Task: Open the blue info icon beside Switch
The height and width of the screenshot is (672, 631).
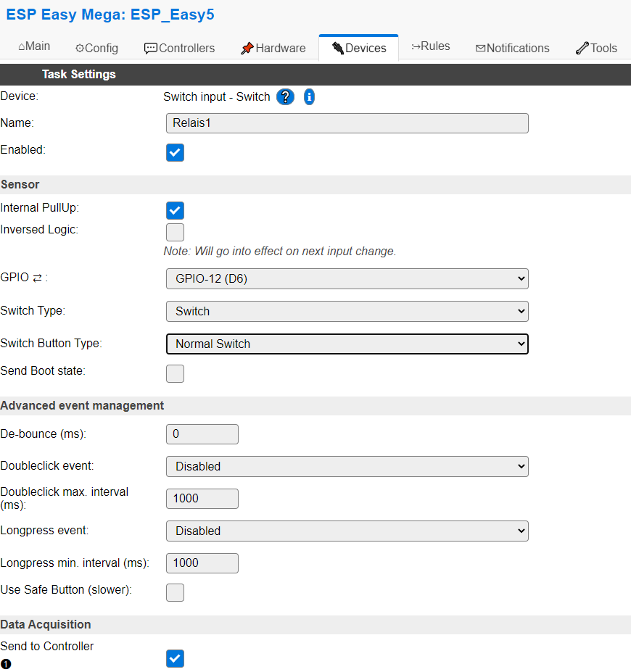Action: (309, 97)
